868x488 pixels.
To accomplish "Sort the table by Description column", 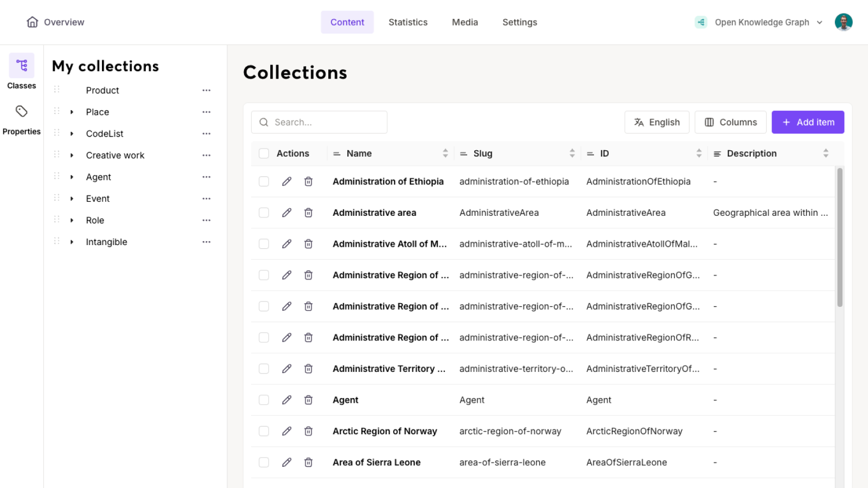I will pyautogui.click(x=826, y=153).
